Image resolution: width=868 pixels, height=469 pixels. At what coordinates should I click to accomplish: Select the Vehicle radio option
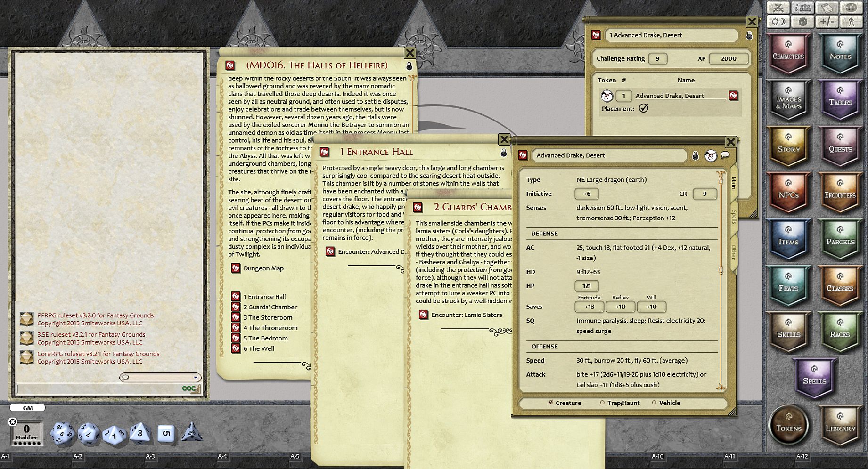coord(654,403)
